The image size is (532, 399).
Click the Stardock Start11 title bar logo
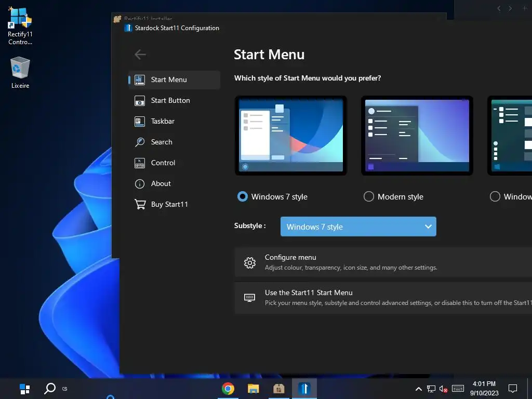point(128,28)
